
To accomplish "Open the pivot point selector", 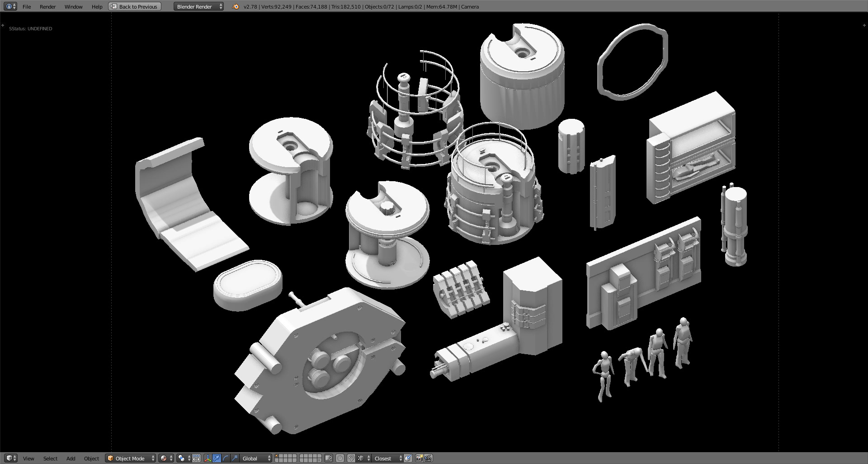I will point(184,458).
